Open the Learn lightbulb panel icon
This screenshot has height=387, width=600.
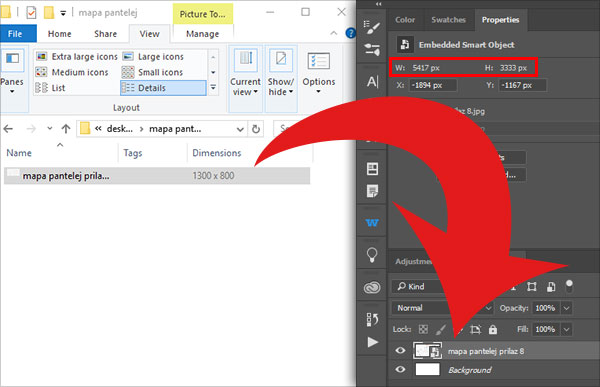click(372, 255)
